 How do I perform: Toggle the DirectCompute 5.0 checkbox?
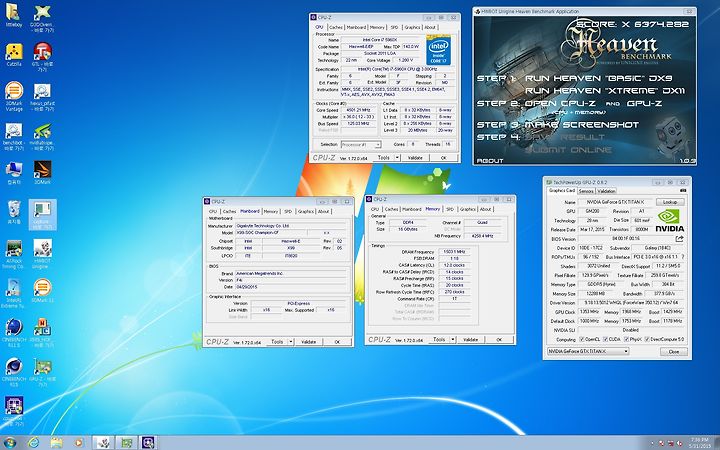click(x=647, y=339)
